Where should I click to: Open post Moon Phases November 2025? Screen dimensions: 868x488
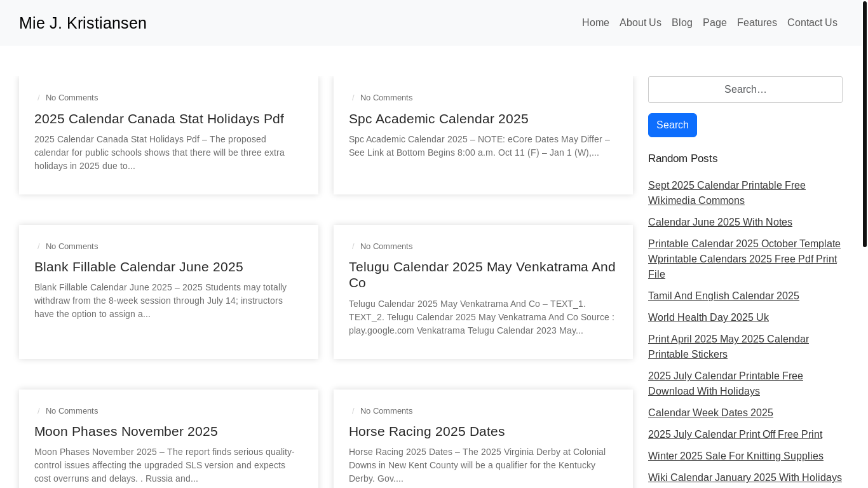click(126, 431)
